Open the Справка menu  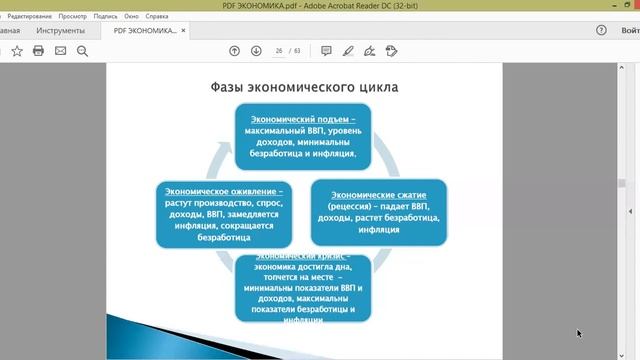click(x=157, y=16)
